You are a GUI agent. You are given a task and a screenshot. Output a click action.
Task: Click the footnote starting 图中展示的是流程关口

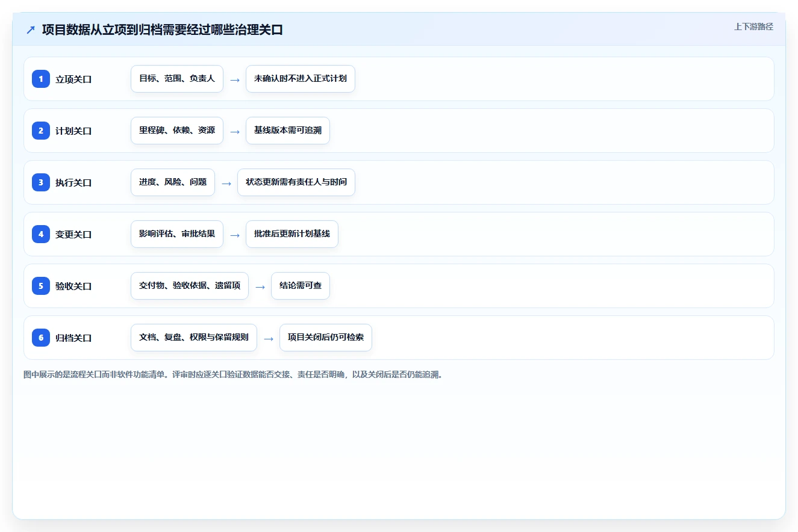tap(234, 374)
